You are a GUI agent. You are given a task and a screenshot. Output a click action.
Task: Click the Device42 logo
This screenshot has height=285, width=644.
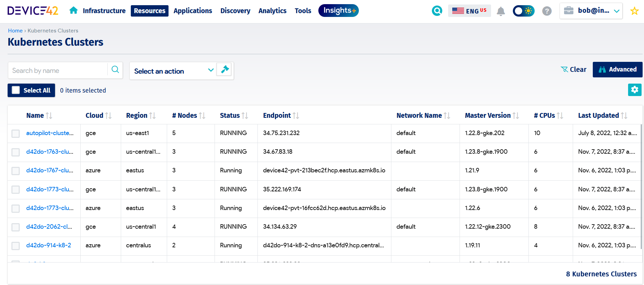[x=33, y=11]
